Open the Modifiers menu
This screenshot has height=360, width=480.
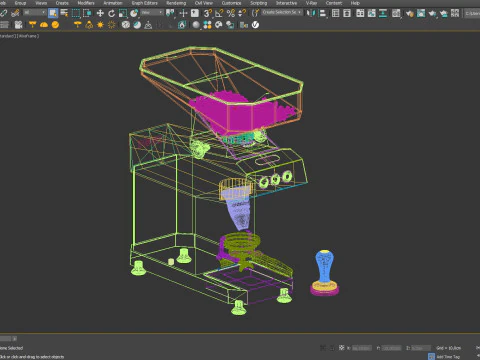point(86,3)
